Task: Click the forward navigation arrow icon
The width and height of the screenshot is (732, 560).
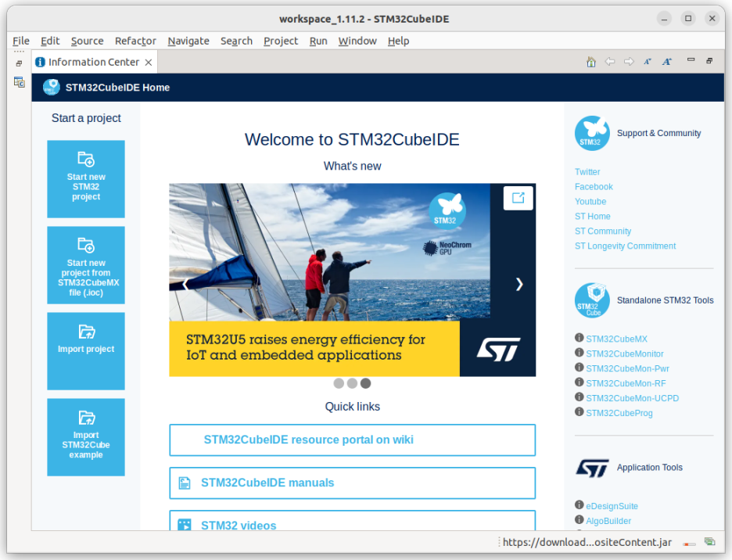Action: point(629,62)
